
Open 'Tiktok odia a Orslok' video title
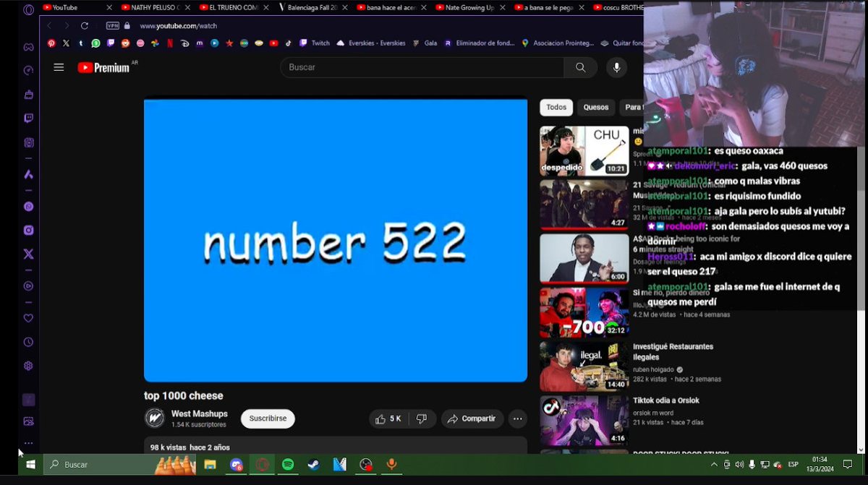click(666, 400)
